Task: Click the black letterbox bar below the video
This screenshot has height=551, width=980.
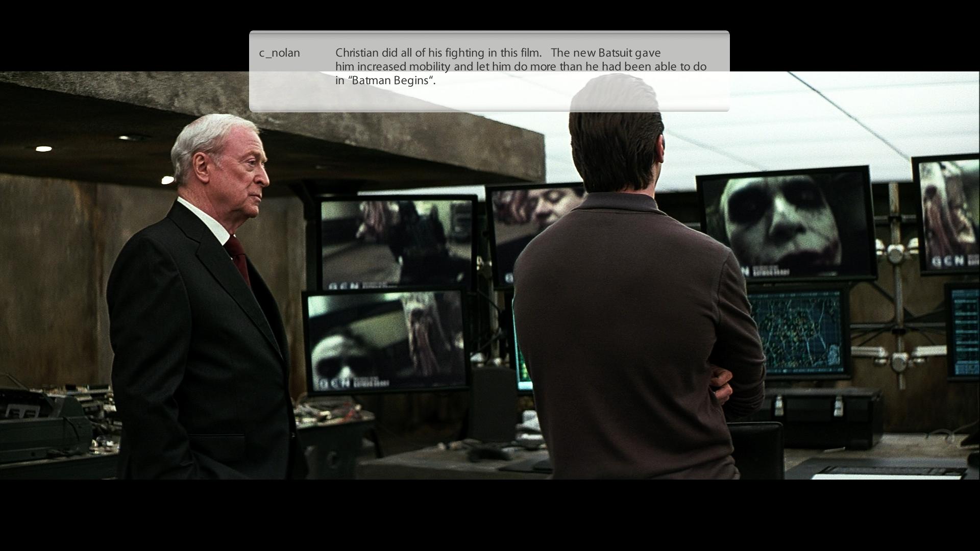Action: pyautogui.click(x=489, y=515)
